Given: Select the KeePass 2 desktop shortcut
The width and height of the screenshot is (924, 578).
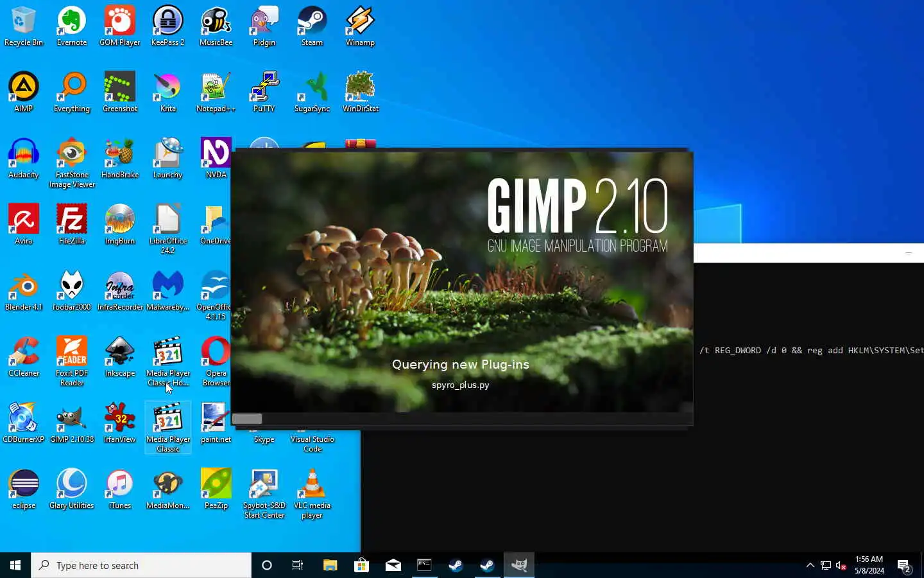Looking at the screenshot, I should [168, 26].
